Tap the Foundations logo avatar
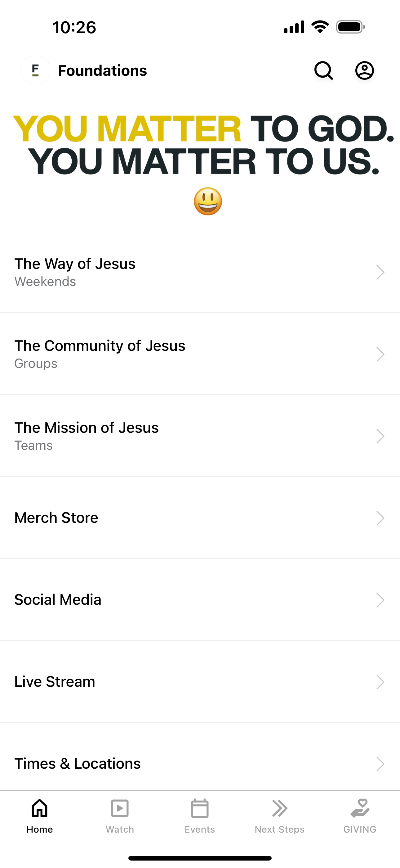400x868 pixels. click(35, 70)
